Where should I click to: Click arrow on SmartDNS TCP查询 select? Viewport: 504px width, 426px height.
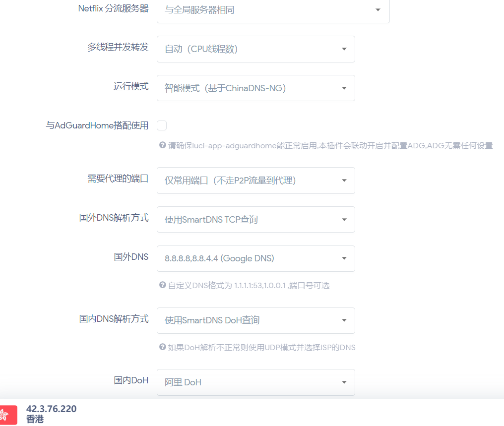click(344, 219)
